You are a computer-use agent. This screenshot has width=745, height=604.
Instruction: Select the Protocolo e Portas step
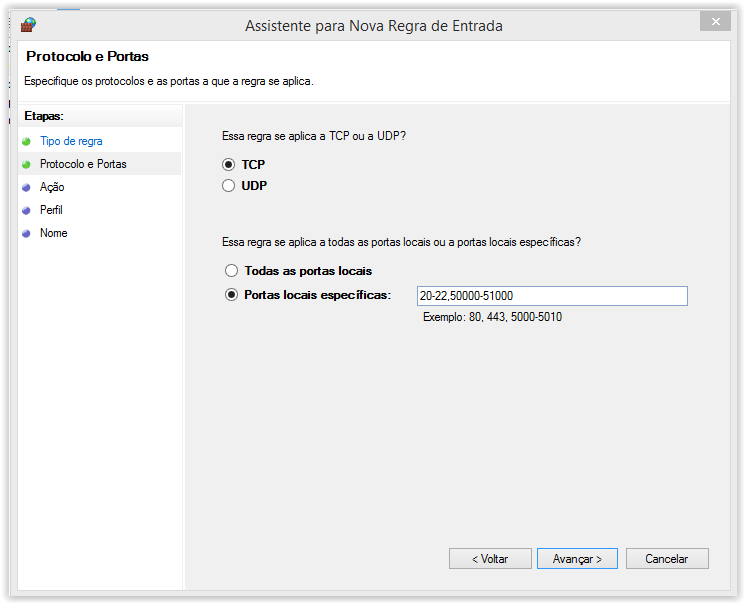click(x=83, y=164)
